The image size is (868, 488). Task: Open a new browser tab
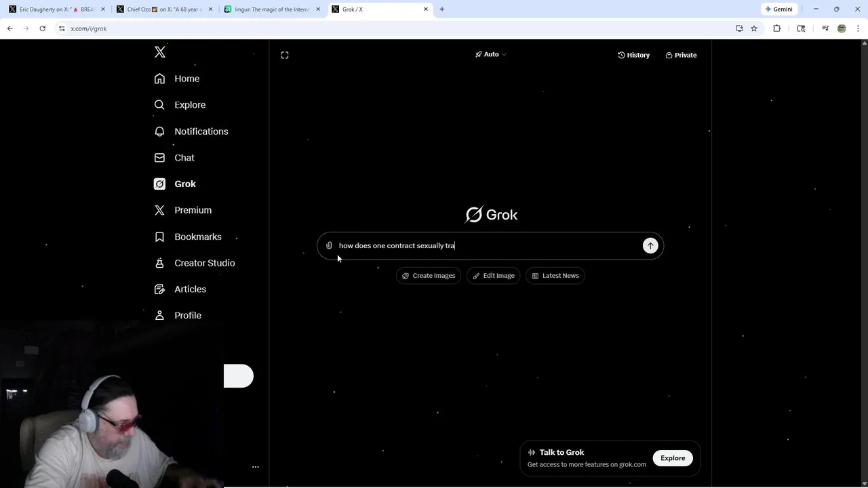pyautogui.click(x=442, y=9)
